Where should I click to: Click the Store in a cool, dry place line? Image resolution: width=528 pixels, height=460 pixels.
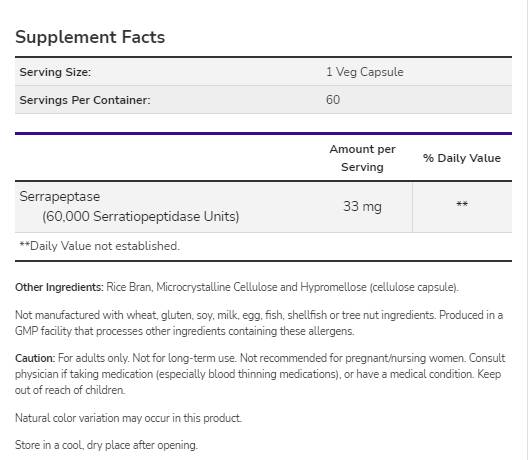[x=106, y=445]
